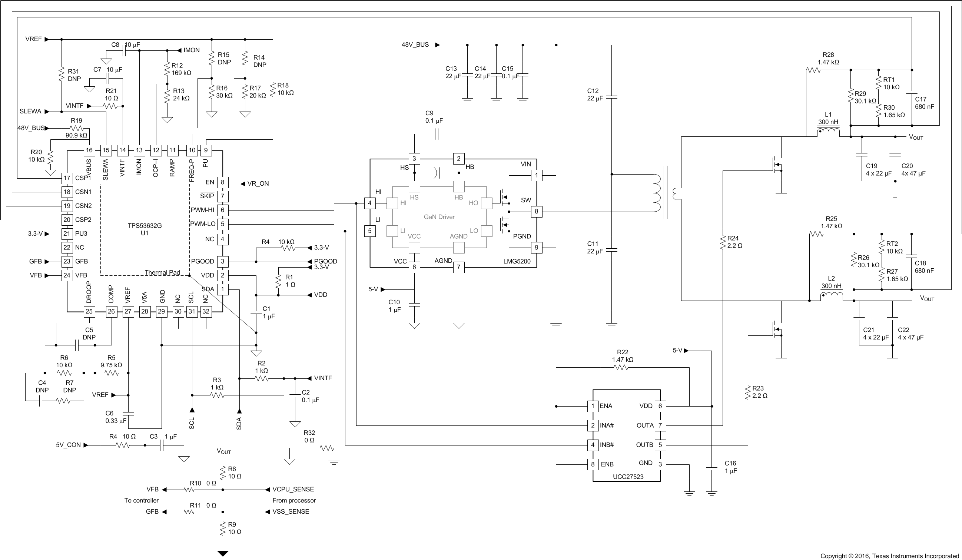Viewport: 962px width, 560px height.
Task: Click the 5-V supply arrow near C10
Action: coord(383,290)
